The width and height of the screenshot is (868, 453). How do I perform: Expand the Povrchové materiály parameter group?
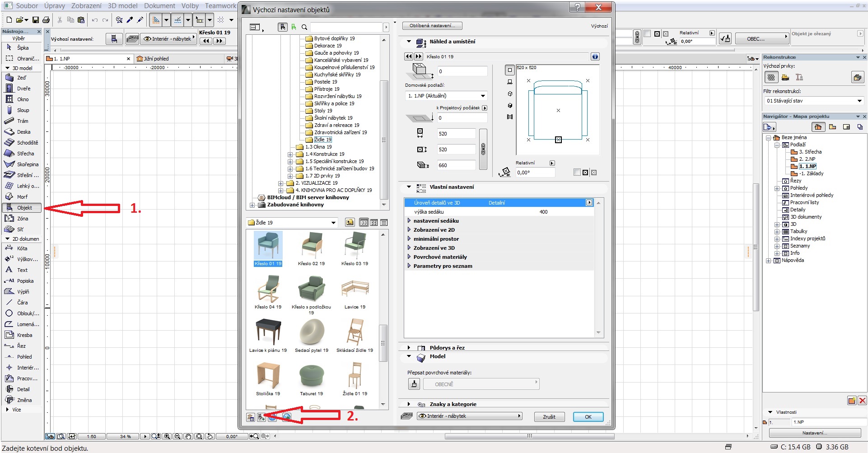[409, 257]
